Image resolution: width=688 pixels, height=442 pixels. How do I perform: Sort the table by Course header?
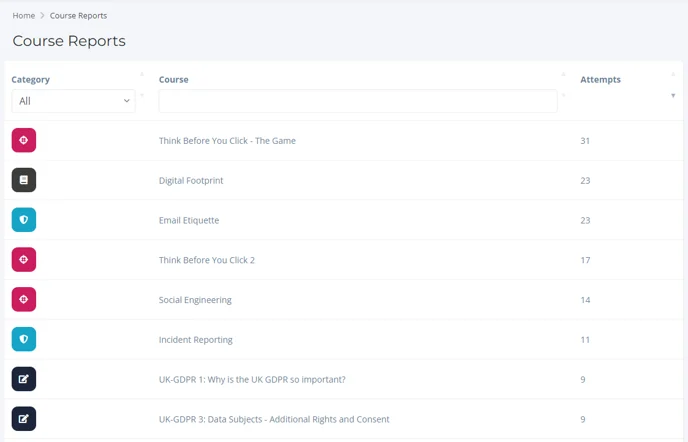coord(174,79)
